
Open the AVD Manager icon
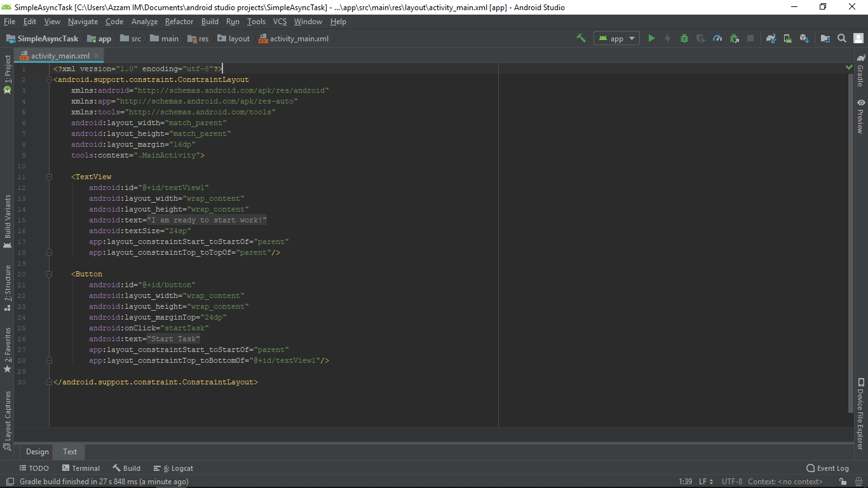(x=787, y=38)
